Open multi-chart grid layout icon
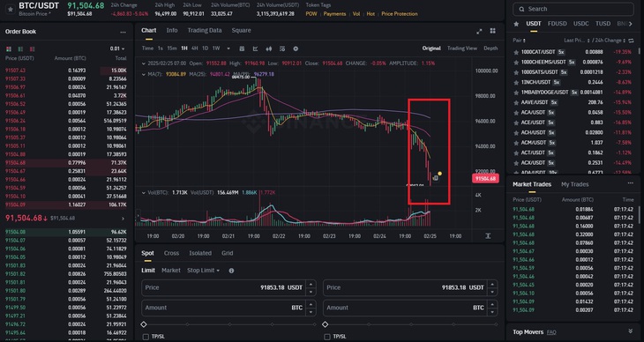The width and height of the screenshot is (644, 342). point(492,31)
